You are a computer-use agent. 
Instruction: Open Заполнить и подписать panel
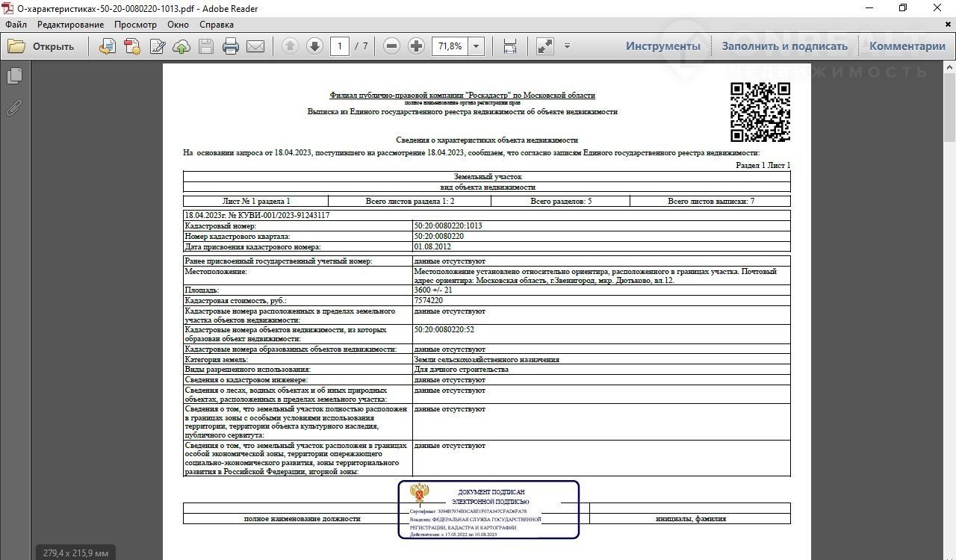click(x=784, y=46)
